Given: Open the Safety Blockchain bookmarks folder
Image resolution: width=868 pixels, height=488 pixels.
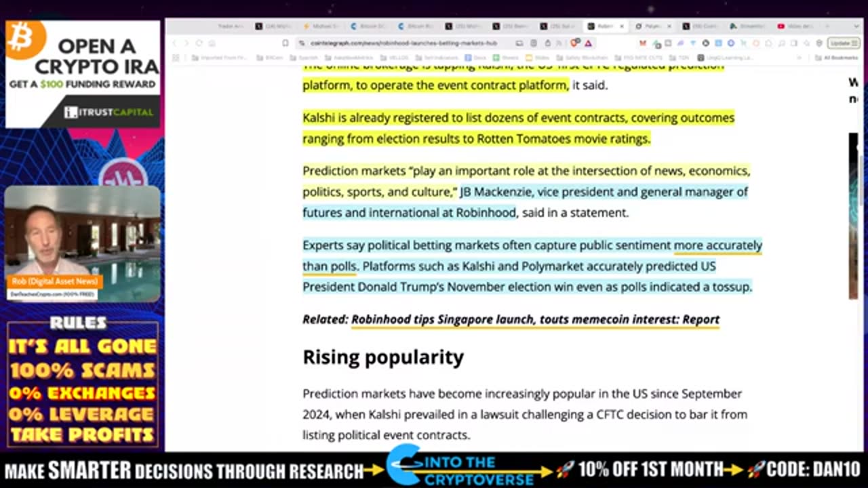Looking at the screenshot, I should coord(582,58).
